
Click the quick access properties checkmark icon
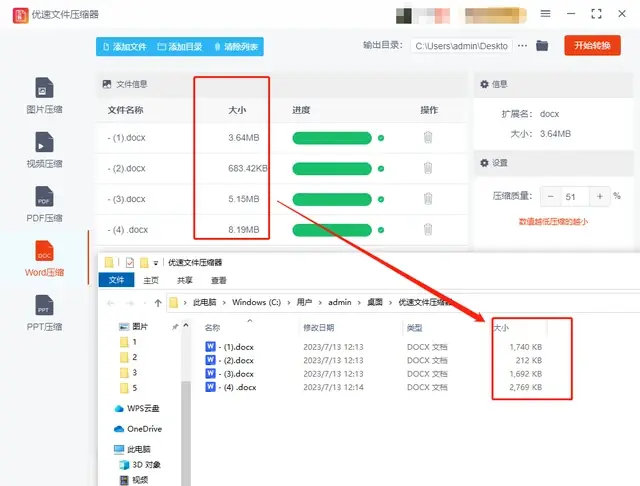[x=130, y=262]
